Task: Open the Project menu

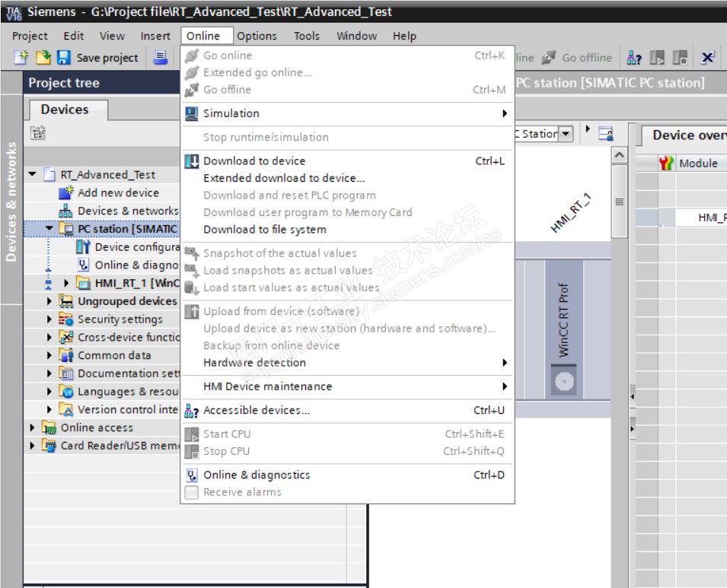Action: 30,36
